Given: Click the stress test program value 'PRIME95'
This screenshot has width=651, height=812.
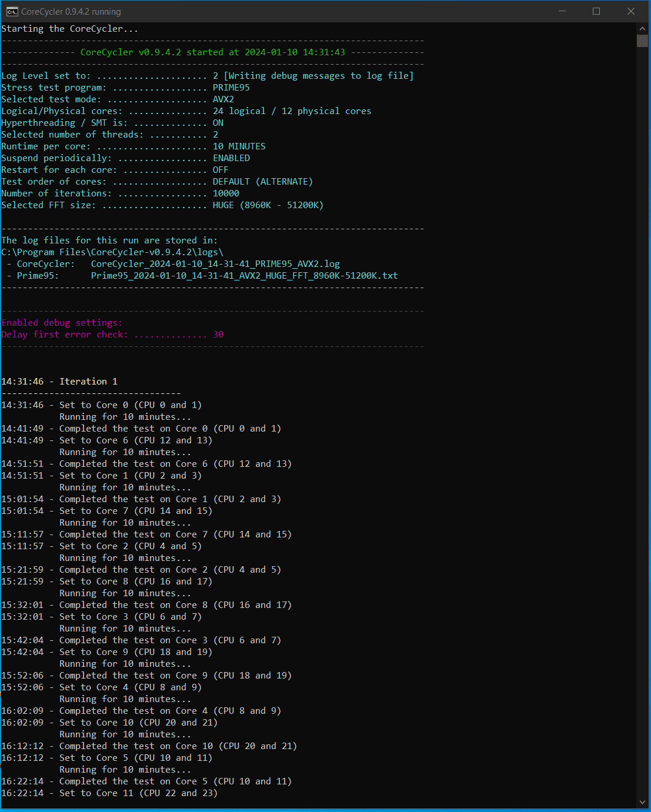Looking at the screenshot, I should coord(231,88).
